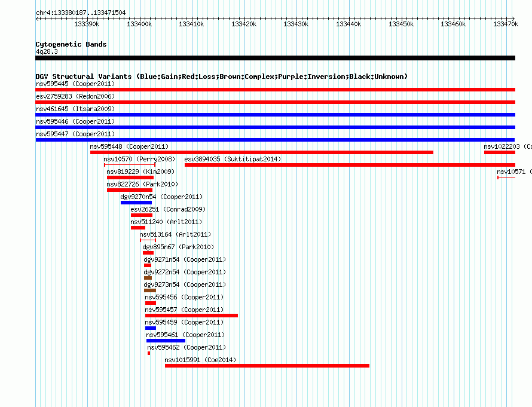Click the nsv595445 (Cooper2011) variant label
This screenshot has width=532, height=407.
tap(75, 84)
